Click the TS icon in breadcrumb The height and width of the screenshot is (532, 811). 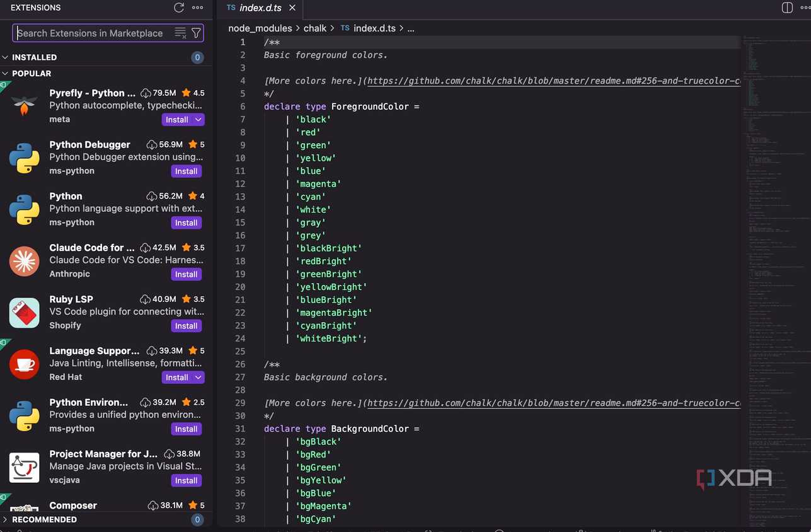345,28
